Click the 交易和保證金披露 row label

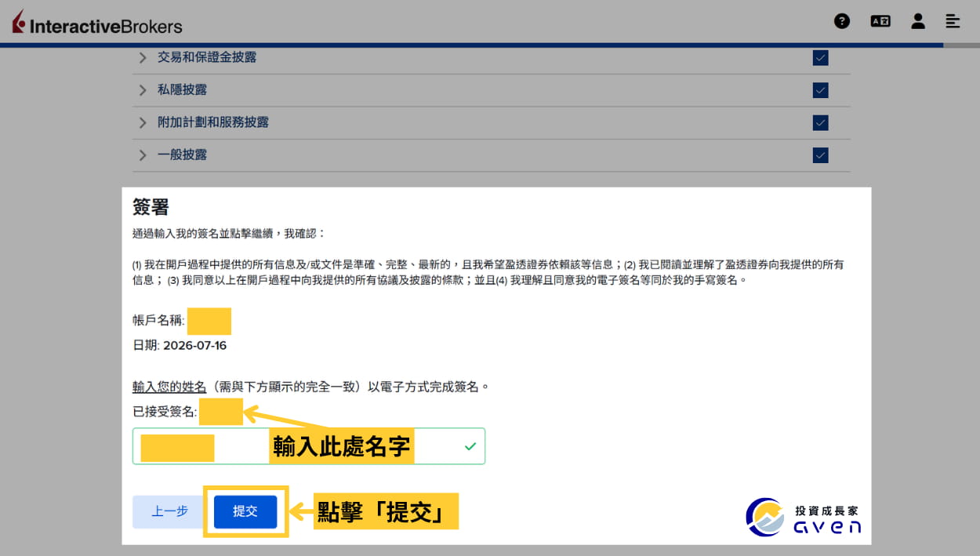[x=207, y=57]
